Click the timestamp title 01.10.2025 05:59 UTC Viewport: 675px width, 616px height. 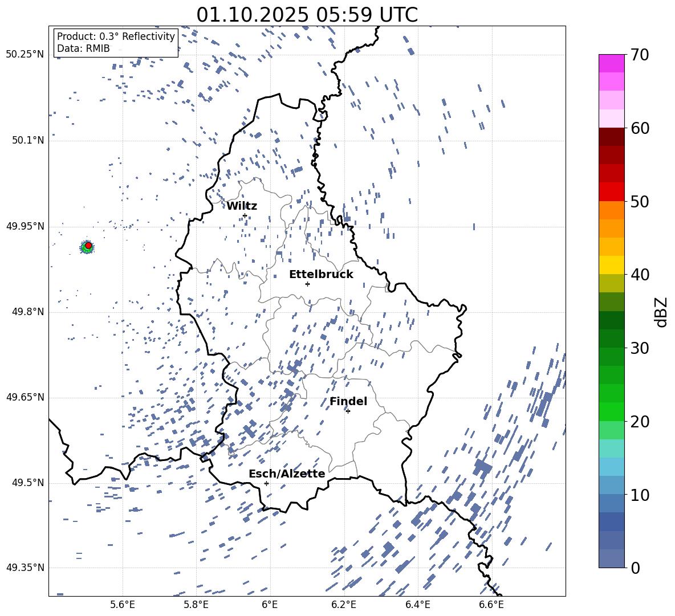(307, 15)
